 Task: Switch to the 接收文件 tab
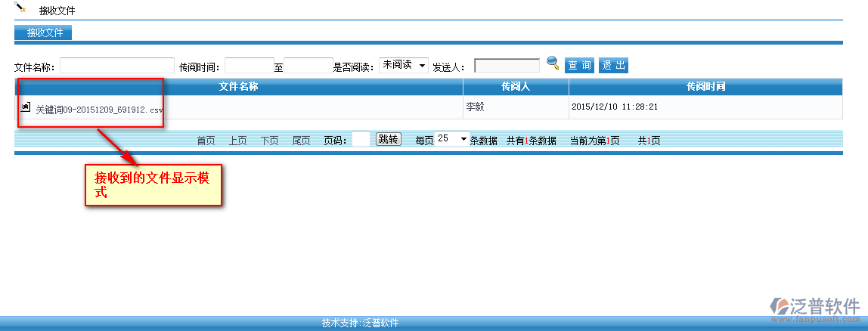click(43, 32)
